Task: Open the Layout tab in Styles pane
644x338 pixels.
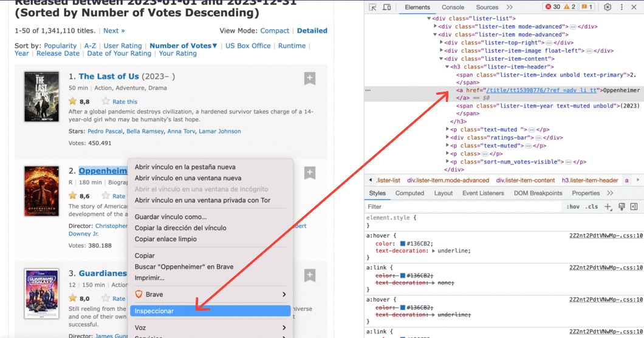Action: [x=443, y=193]
